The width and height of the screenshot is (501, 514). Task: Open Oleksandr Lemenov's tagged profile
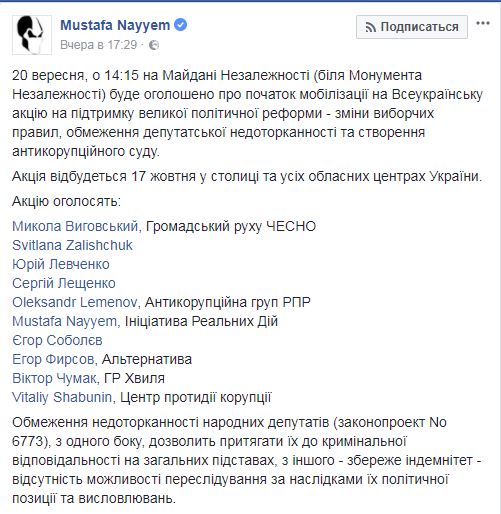[x=75, y=302]
